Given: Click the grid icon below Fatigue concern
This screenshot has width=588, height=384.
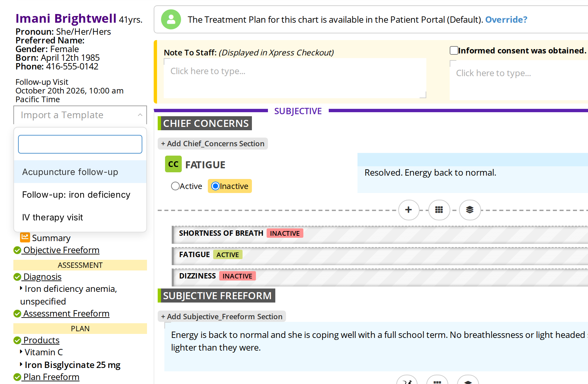Looking at the screenshot, I should [x=439, y=210].
